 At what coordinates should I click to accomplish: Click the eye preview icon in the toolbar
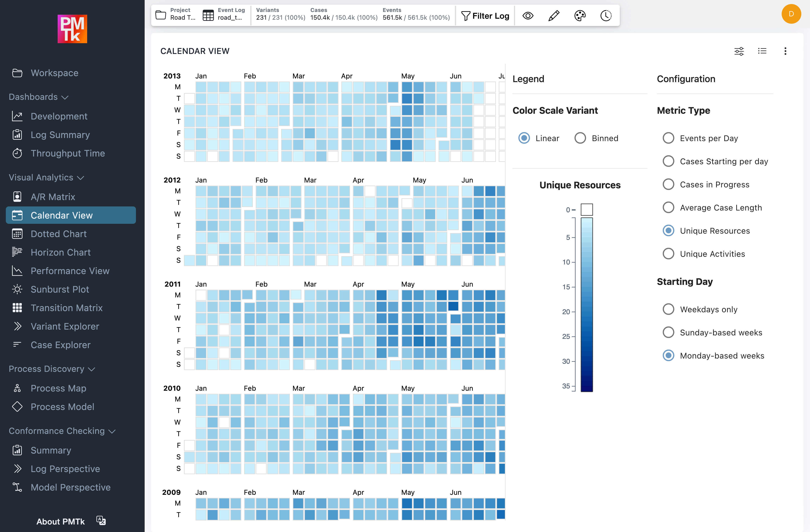pyautogui.click(x=527, y=15)
